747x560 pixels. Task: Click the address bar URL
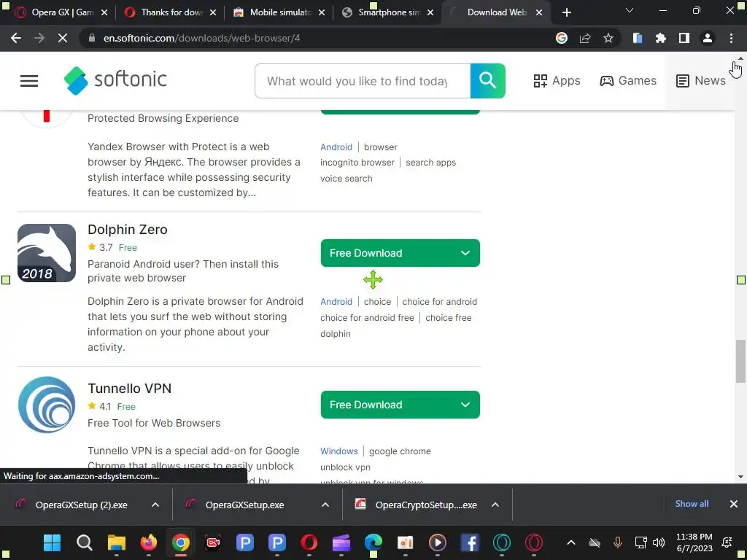coord(201,38)
